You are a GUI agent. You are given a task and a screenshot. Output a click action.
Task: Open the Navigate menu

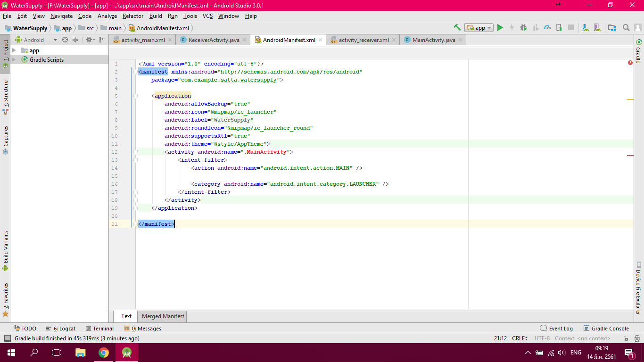click(x=62, y=16)
